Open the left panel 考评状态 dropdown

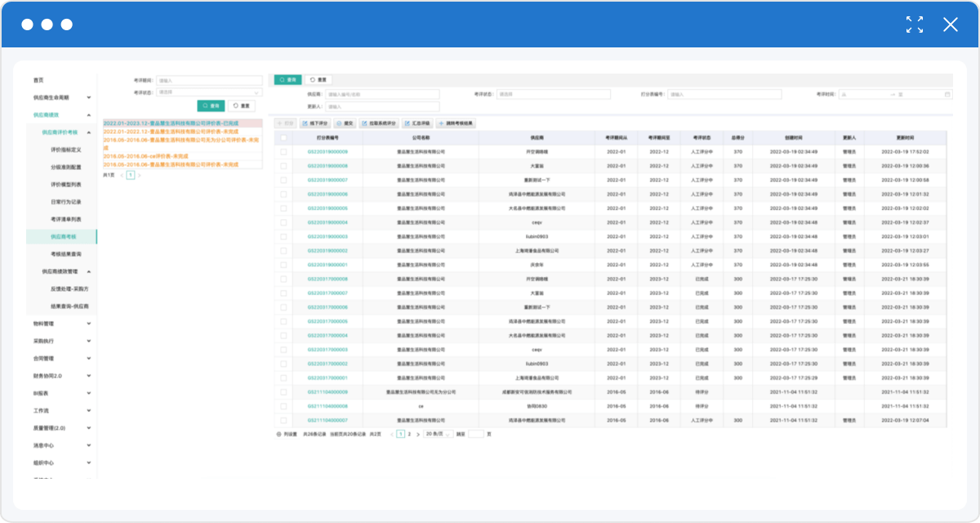click(209, 92)
